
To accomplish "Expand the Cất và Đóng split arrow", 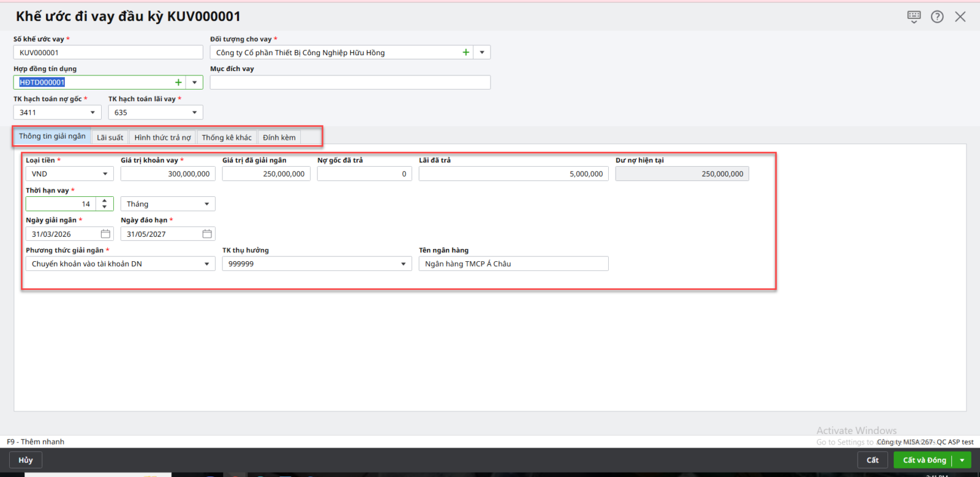I will (x=962, y=460).
